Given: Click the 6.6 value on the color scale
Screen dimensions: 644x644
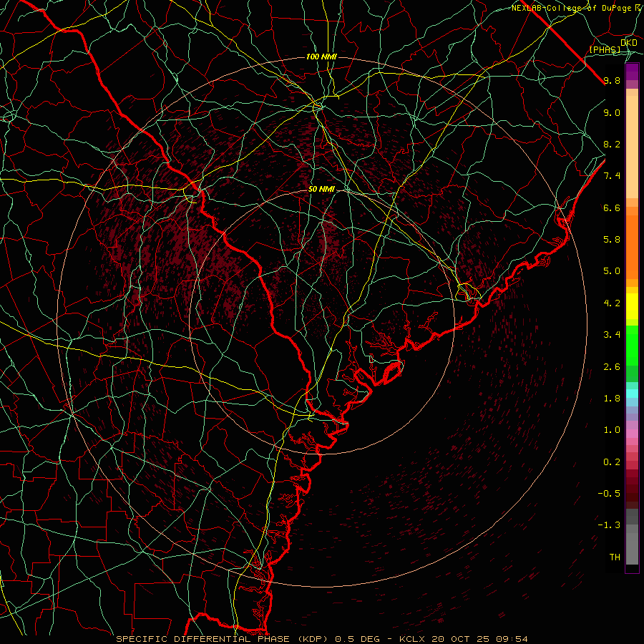Looking at the screenshot, I should (612, 208).
